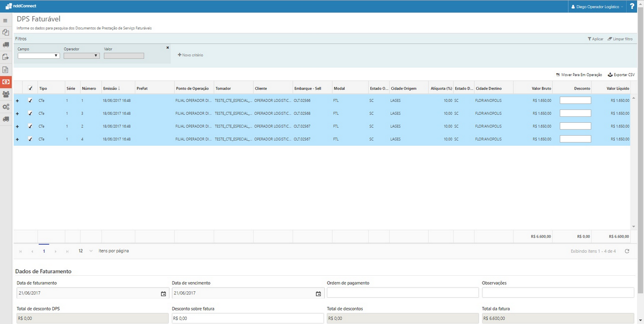The width and height of the screenshot is (644, 324).
Task: Open the hamburger menu in the sidebar
Action: tap(5, 20)
